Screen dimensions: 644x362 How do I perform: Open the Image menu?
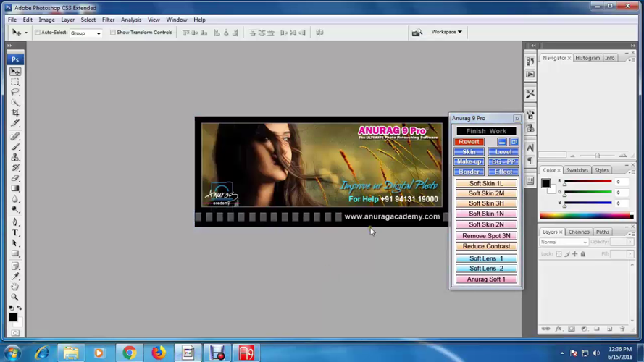coord(46,20)
